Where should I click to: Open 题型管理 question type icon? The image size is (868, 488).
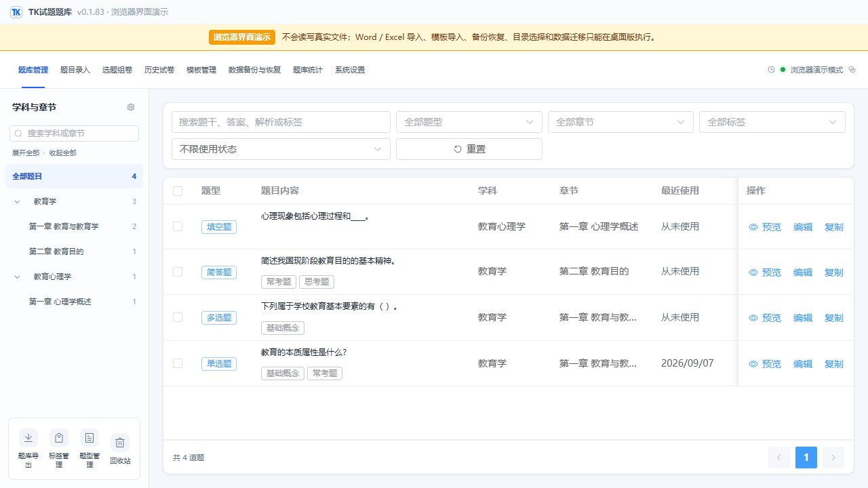(x=90, y=438)
